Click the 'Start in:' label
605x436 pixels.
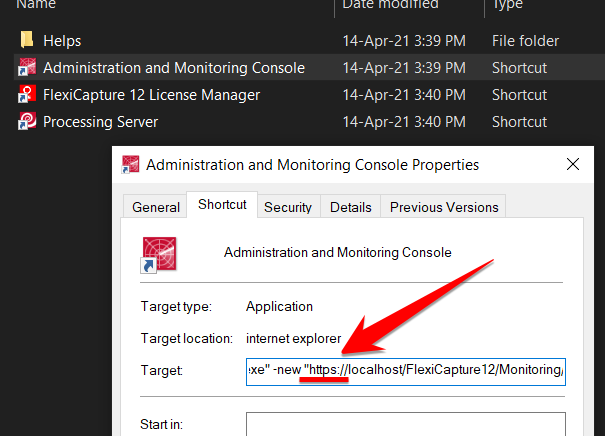pos(161,424)
